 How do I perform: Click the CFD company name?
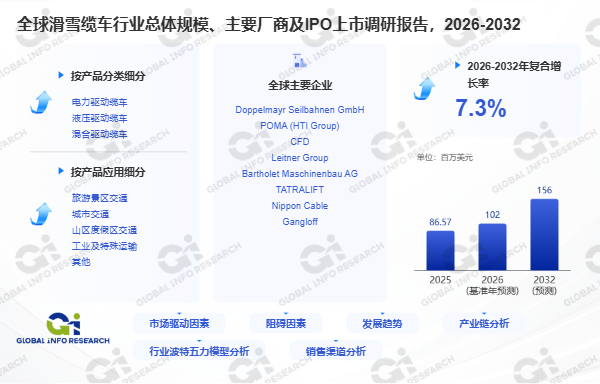[300, 142]
